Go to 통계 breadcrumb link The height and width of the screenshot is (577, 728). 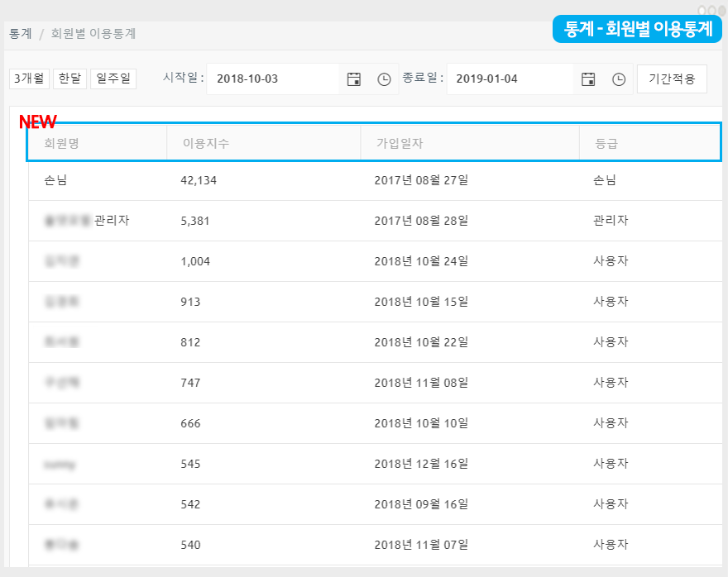click(21, 34)
